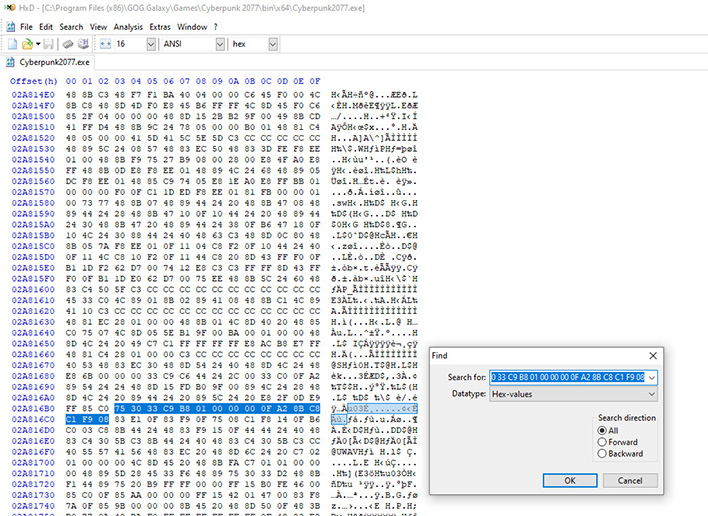Click the Search for hex input field
Image resolution: width=708 pixels, height=516 pixels.
tap(568, 377)
